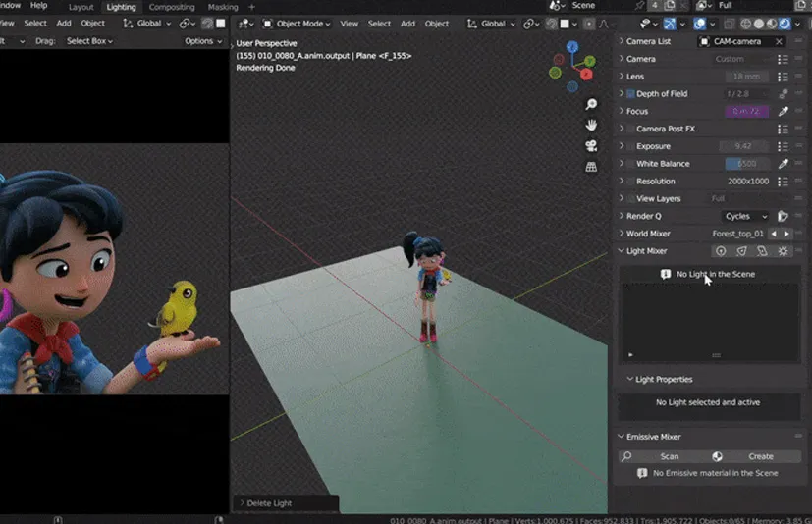Enable the Depth of Field checkbox
The image size is (812, 524).
tap(630, 94)
